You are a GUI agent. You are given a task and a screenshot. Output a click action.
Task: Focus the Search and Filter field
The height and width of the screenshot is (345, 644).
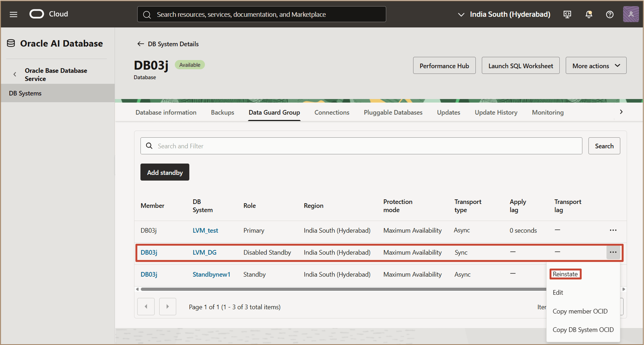point(361,146)
